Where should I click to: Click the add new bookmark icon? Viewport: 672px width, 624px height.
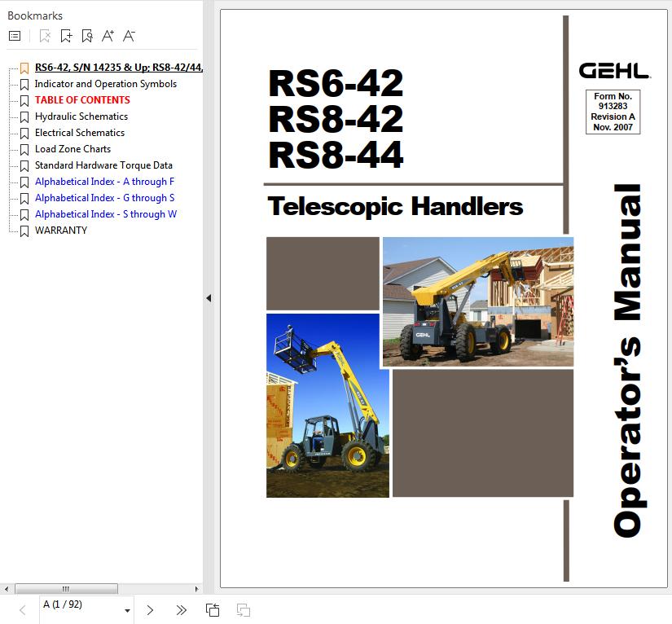(x=66, y=36)
